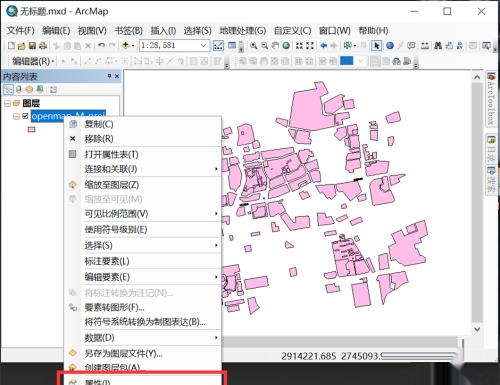Click the Fixed Zoom In arrows icon
This screenshot has width=500, height=385.
[299, 46]
